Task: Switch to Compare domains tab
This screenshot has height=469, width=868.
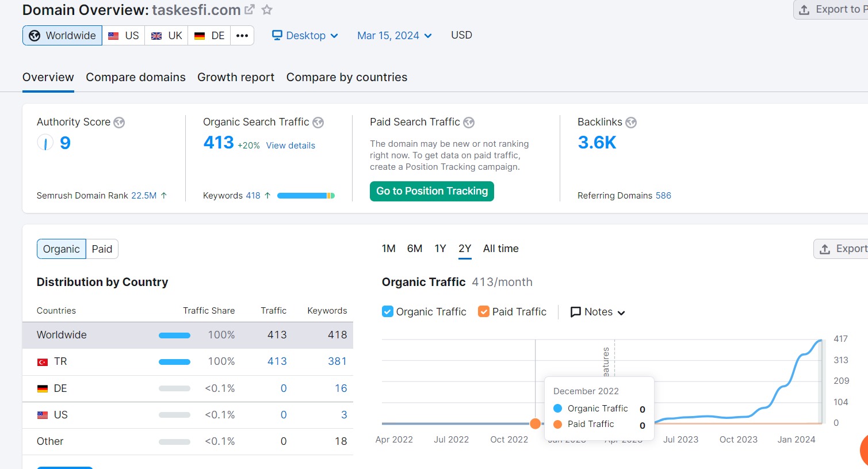Action: click(x=136, y=77)
